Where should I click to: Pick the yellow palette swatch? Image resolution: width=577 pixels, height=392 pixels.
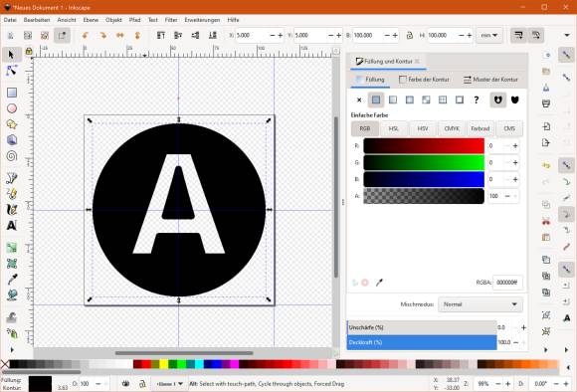tap(164, 364)
